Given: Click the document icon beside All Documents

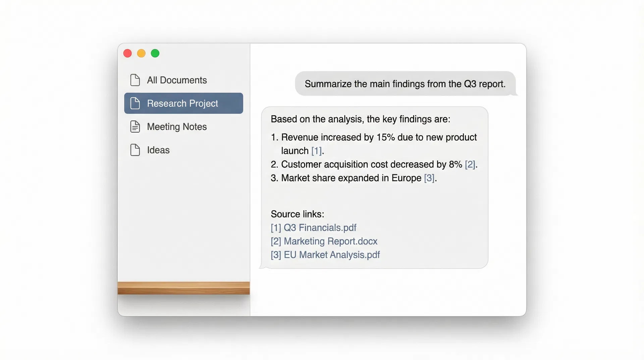Looking at the screenshot, I should click(x=135, y=80).
